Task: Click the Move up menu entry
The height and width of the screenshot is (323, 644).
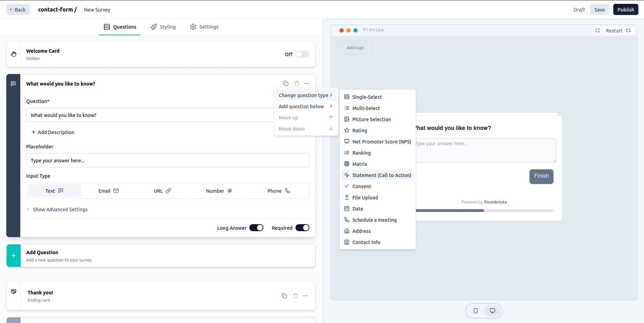Action: click(306, 118)
